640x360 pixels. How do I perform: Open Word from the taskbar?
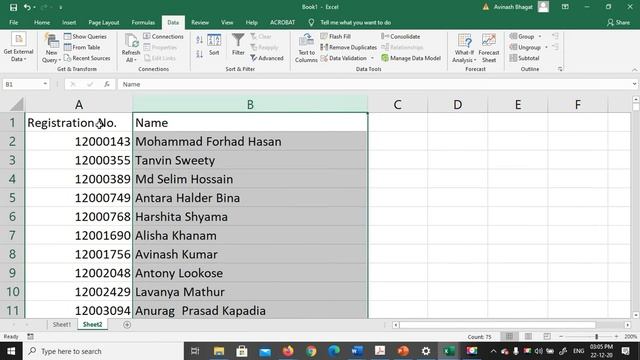(357, 351)
